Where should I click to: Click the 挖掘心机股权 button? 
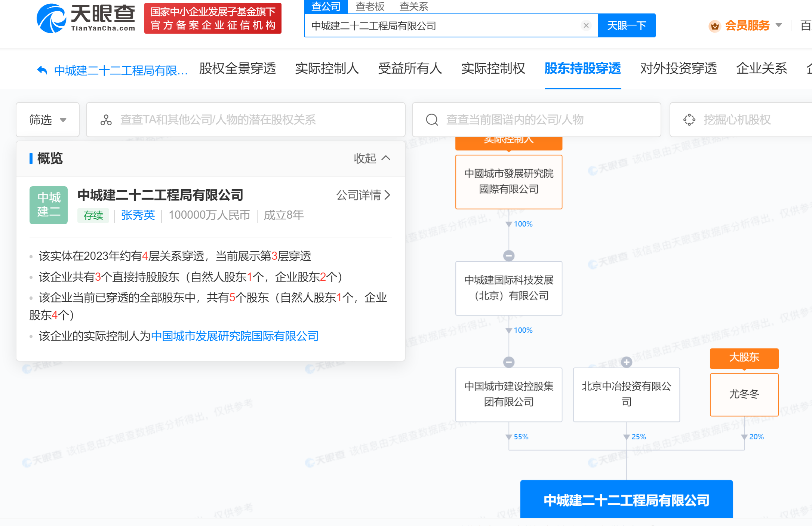(740, 120)
